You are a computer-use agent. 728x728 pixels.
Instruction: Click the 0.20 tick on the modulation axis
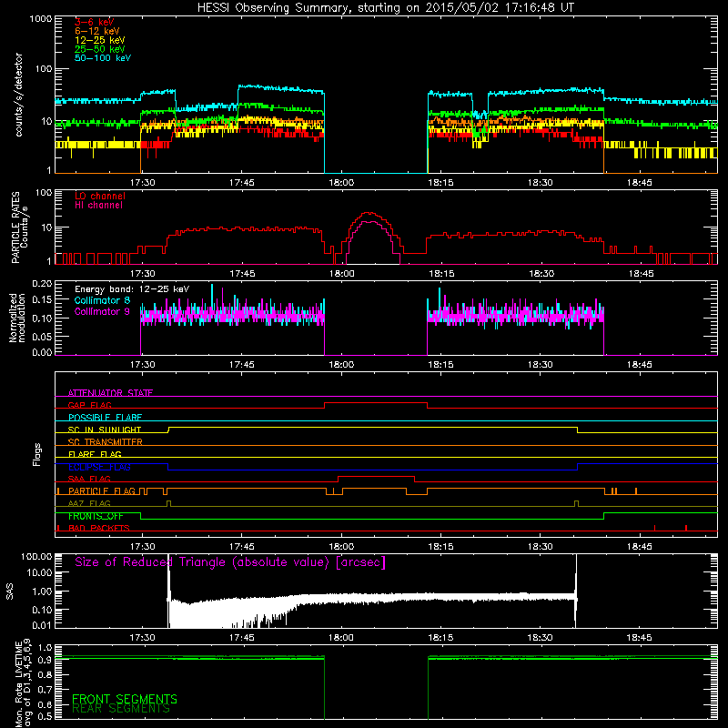[42, 284]
